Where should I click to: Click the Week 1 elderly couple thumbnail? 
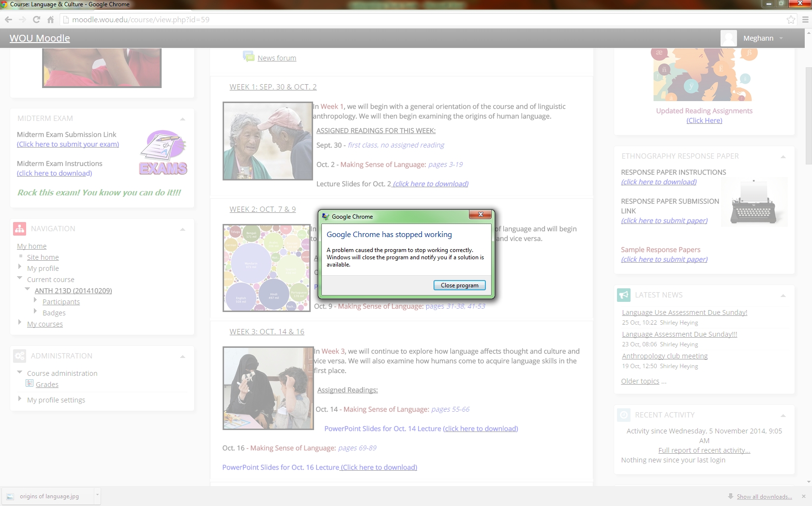268,141
